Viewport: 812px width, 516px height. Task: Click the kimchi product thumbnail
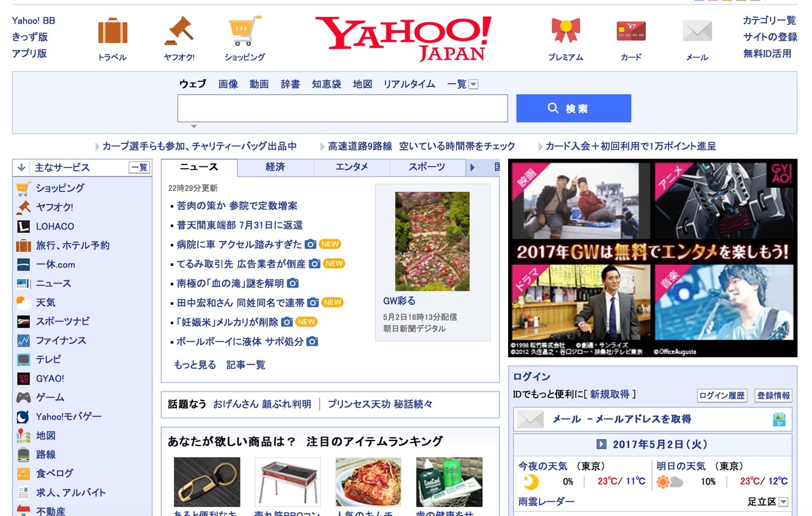[x=369, y=482]
